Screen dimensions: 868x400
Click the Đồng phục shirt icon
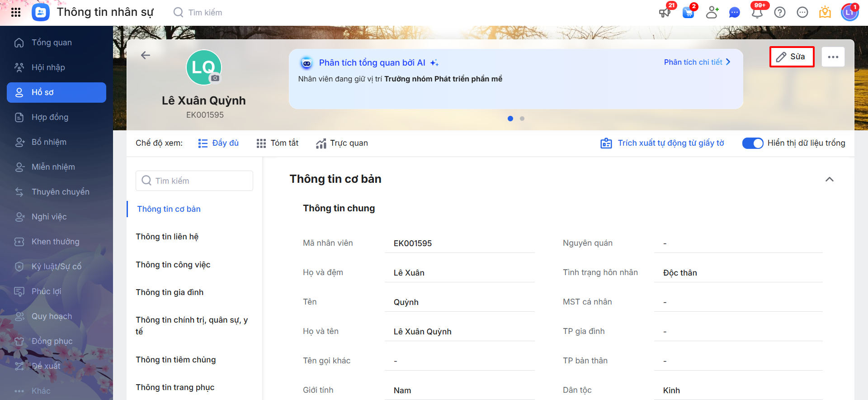coord(19,341)
